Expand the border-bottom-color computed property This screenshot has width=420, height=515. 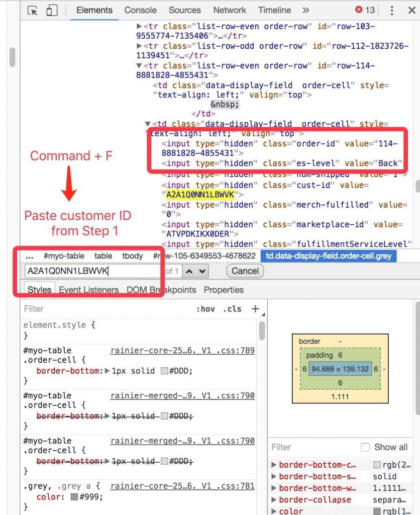tap(274, 465)
